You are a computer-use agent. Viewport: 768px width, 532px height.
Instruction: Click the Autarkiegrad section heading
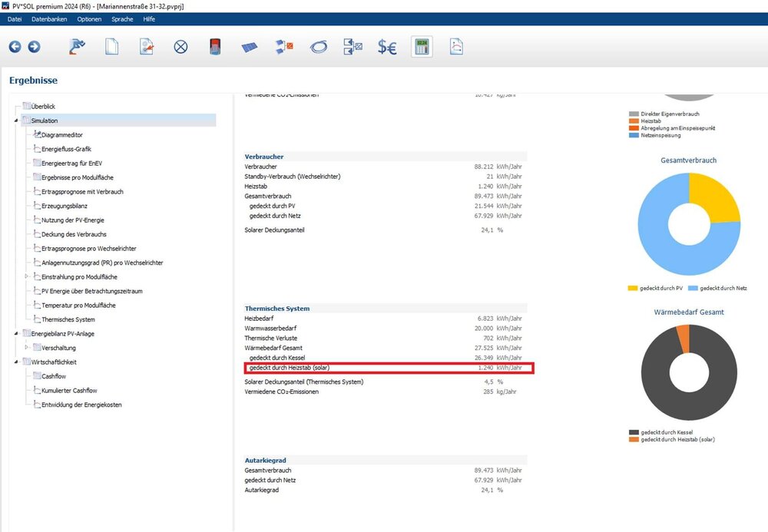tap(266, 460)
